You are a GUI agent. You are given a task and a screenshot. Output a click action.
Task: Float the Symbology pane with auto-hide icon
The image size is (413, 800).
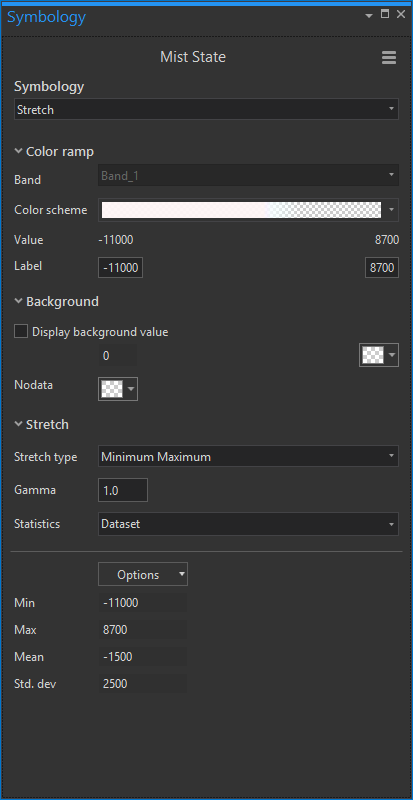pyautogui.click(x=385, y=14)
